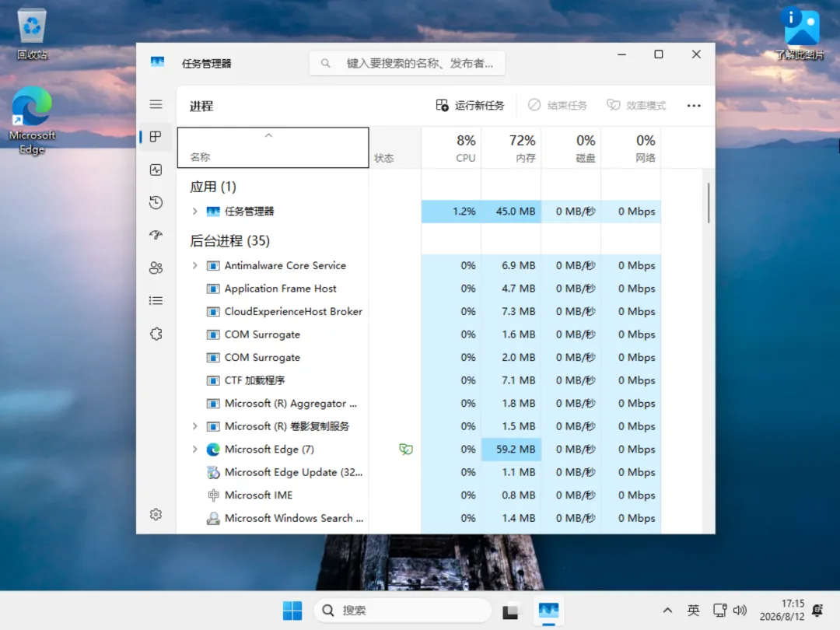The width and height of the screenshot is (840, 630).
Task: Click the Microsoft Edge process icon
Action: point(213,450)
